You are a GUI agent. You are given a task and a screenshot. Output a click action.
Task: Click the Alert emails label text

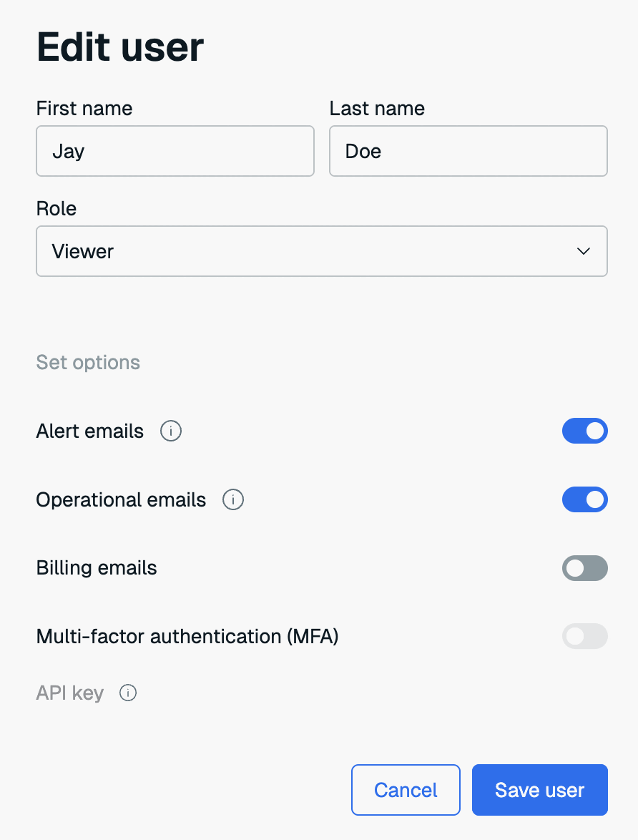[90, 431]
